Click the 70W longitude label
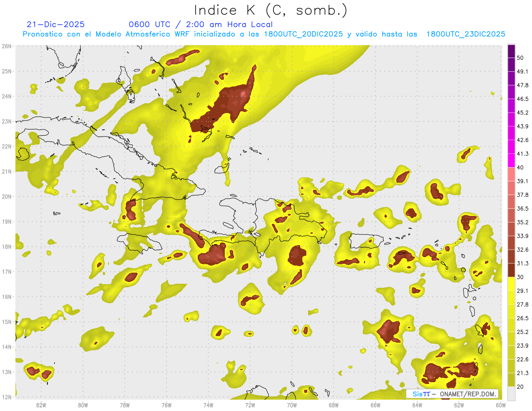 tap(292, 405)
